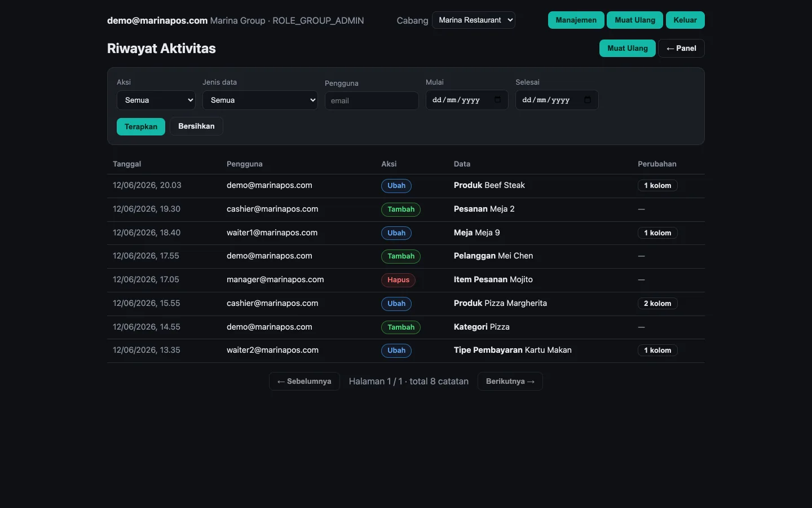
Task: Click the Hapus badge for Mojito row
Action: [398, 280]
